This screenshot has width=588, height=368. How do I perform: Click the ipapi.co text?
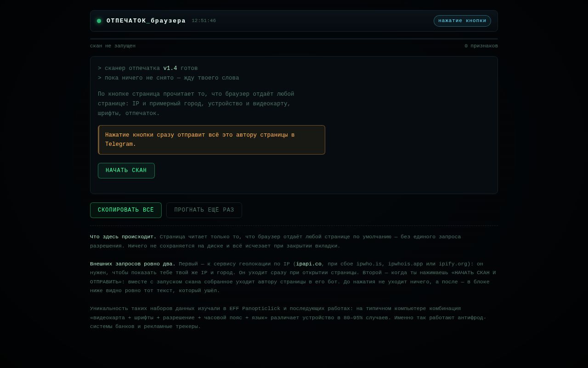[x=309, y=264]
